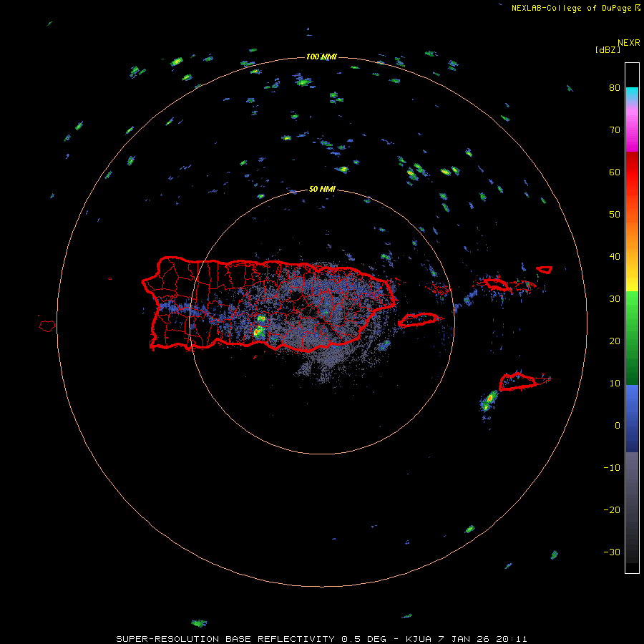Viewport: 644px width, 644px height.
Task: Click the 70 value on the dBZ scale
Action: tap(615, 130)
